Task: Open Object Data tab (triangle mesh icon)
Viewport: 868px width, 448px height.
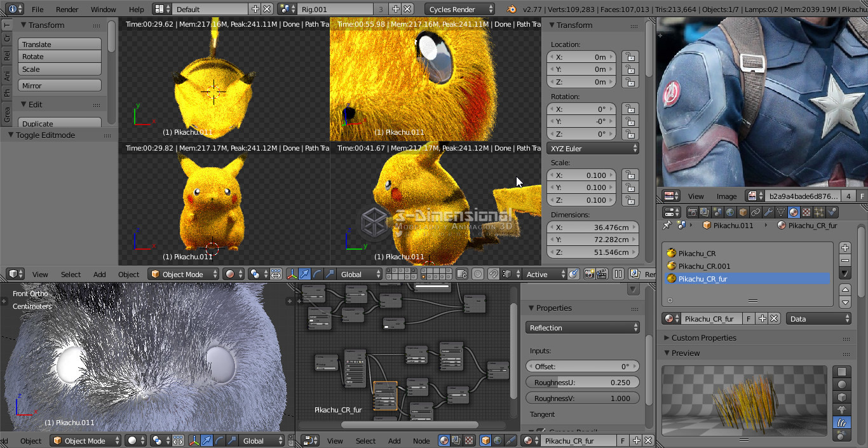Action: click(782, 212)
